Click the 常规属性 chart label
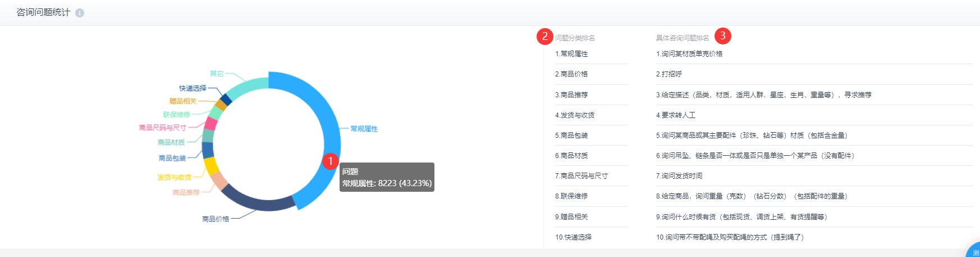980x257 pixels. coord(364,129)
